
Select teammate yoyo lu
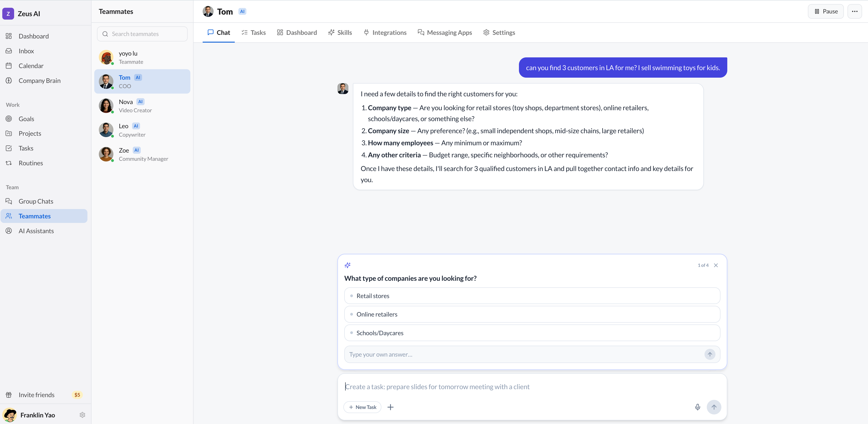point(142,57)
